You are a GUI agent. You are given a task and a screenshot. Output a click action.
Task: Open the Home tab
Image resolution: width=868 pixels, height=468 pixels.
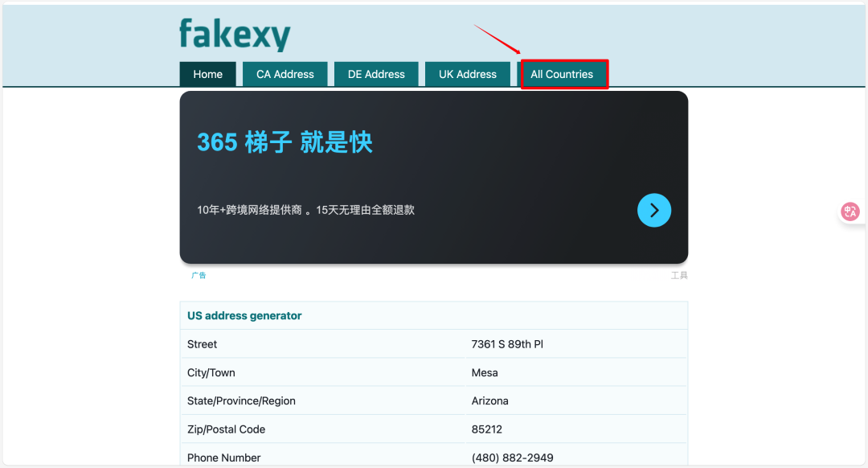point(207,74)
